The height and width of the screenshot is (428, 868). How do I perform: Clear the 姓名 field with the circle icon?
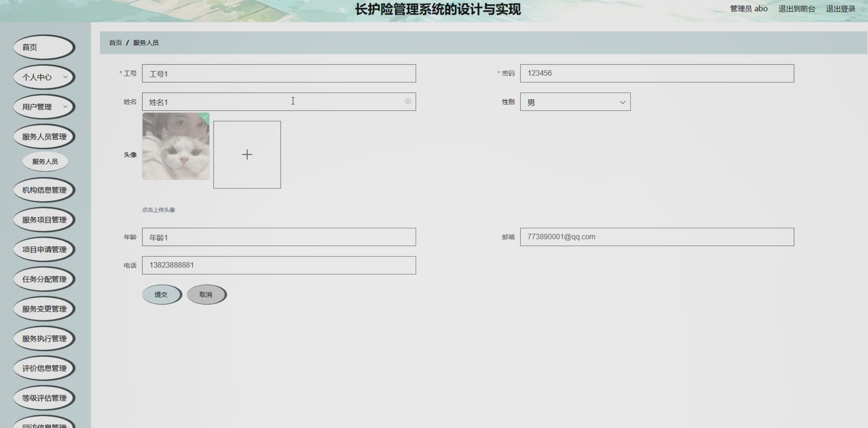click(408, 101)
